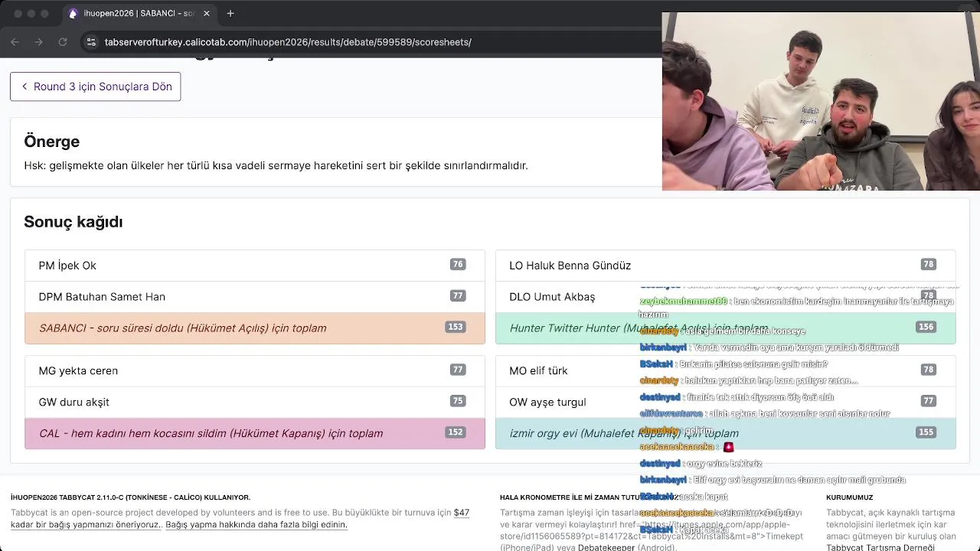Click OW ayşe turgul's score badge 77
980x551 pixels.
coord(928,401)
